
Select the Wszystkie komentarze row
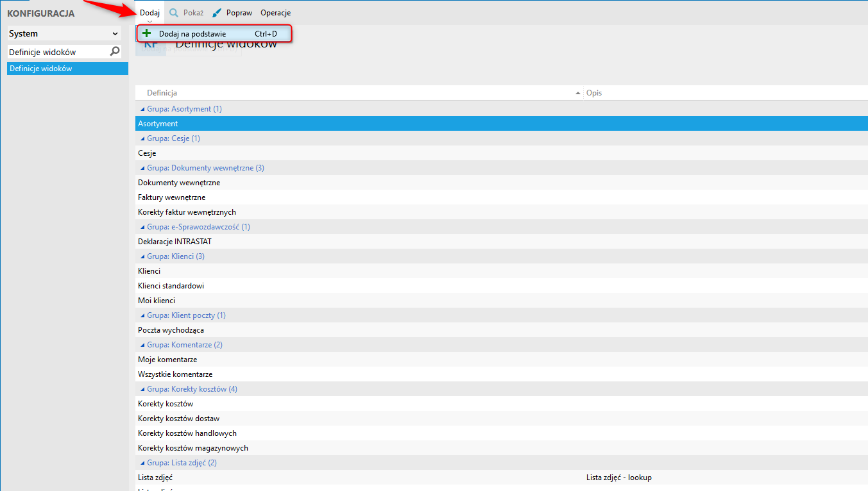(x=502, y=374)
